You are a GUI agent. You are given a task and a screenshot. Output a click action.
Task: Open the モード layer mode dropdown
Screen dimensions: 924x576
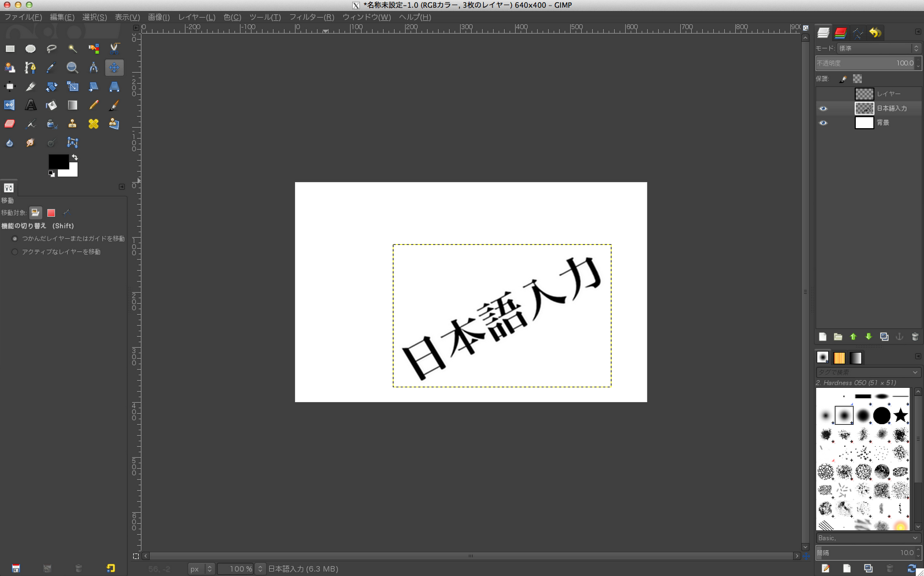(x=878, y=48)
